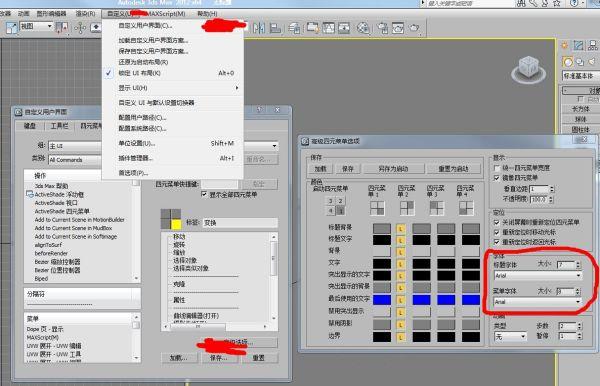Toggle 重新定位时移动光标 checkbox
This screenshot has width=600, height=386.
pos(497,232)
